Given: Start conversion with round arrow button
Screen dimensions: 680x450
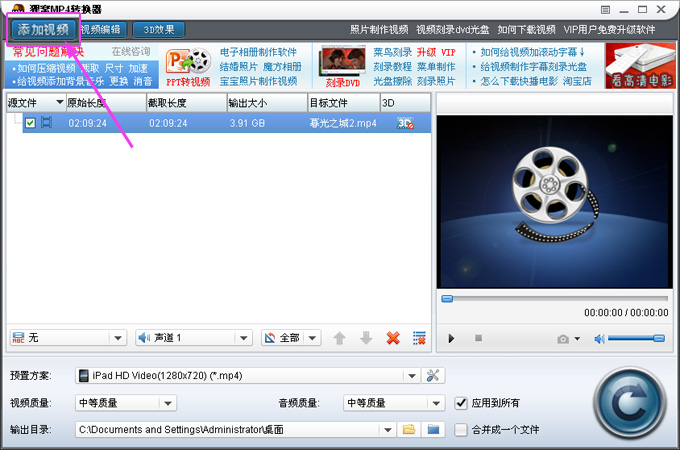Looking at the screenshot, I should pyautogui.click(x=631, y=403).
